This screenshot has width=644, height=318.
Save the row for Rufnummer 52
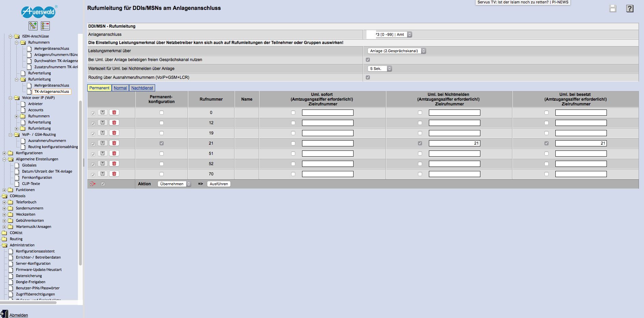[103, 163]
